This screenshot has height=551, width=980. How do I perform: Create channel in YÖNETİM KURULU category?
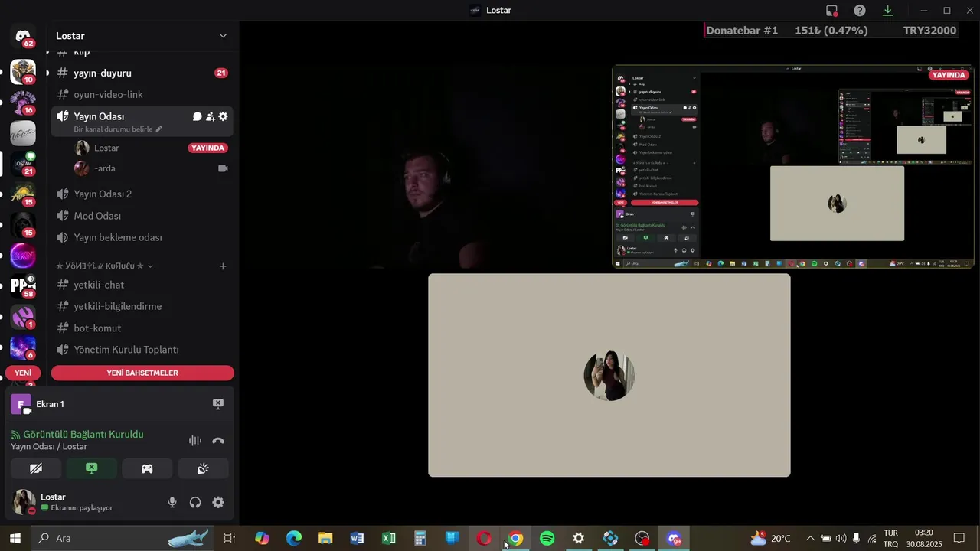(x=223, y=266)
